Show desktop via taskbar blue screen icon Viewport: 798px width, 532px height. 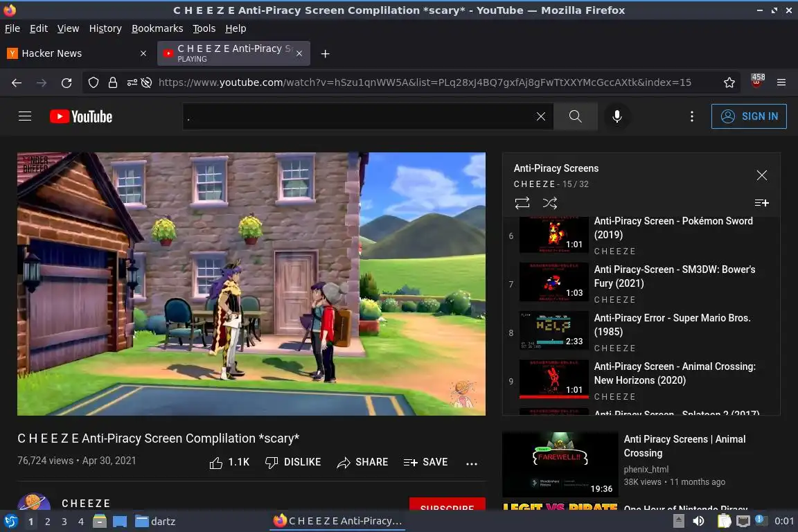coord(120,522)
